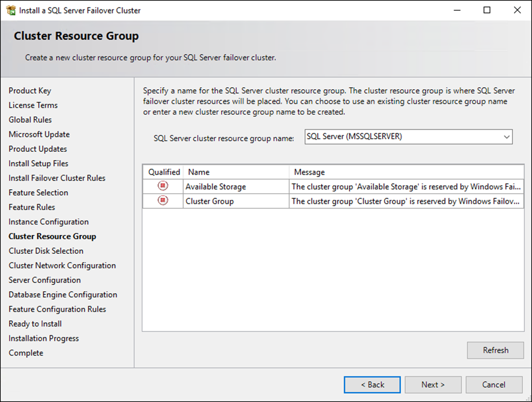Maximize the setup window
This screenshot has width=532, height=402.
(x=487, y=10)
